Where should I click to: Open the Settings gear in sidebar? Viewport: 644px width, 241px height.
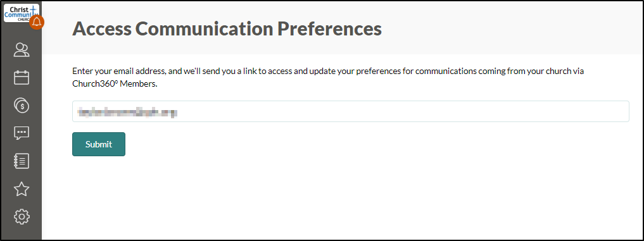(22, 216)
